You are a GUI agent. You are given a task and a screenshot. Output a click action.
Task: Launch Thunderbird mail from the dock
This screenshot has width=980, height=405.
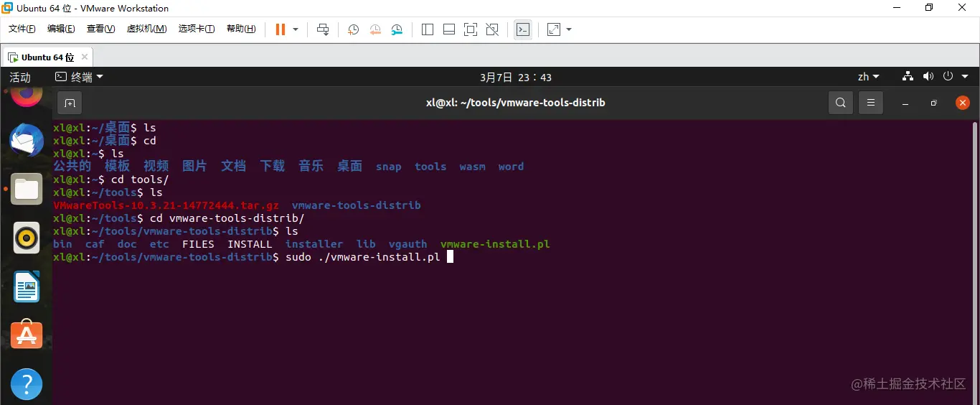(x=27, y=141)
